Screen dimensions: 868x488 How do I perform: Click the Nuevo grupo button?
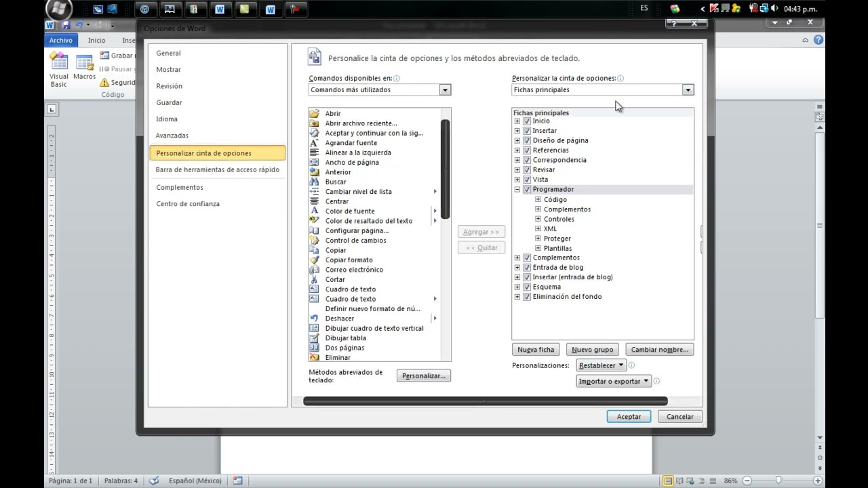point(593,350)
